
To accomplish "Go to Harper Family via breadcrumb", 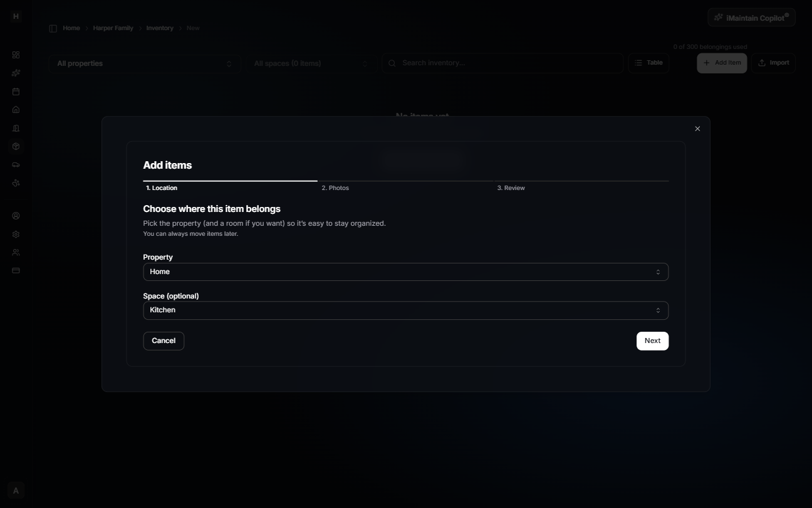I will click(113, 28).
